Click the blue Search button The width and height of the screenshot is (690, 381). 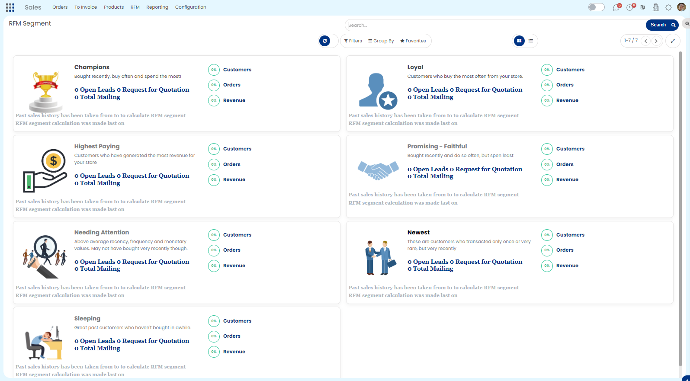[662, 25]
